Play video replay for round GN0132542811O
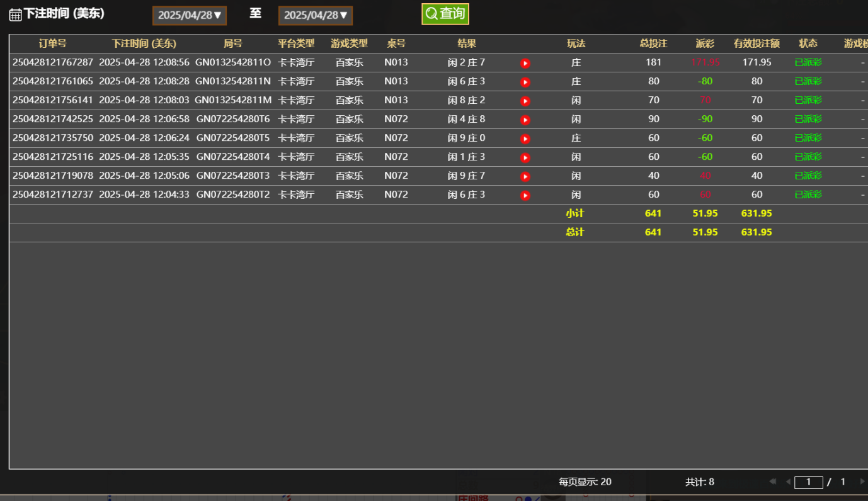Screen dimensions: 868x501 click(x=525, y=63)
